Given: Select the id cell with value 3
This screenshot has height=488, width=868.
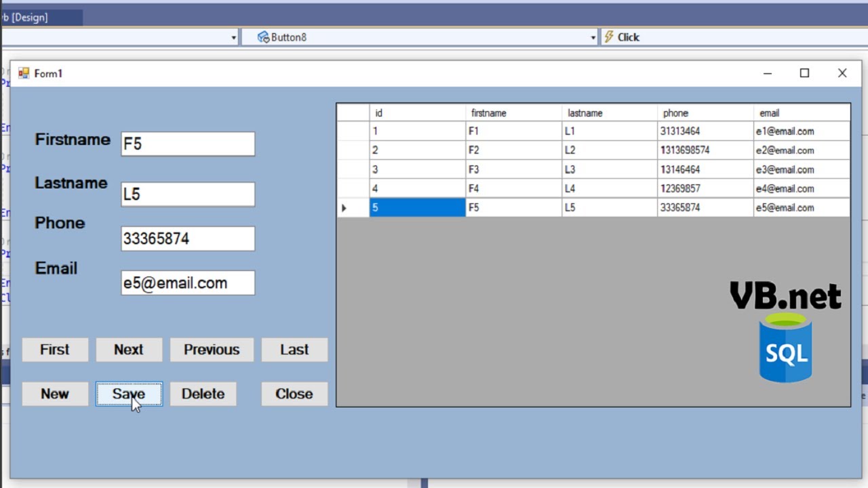Looking at the screenshot, I should [418, 169].
